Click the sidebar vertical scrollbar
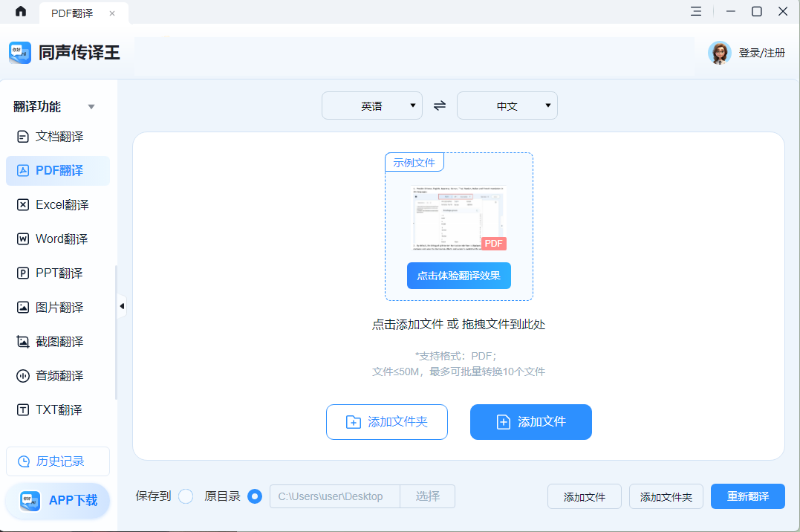 click(x=117, y=332)
